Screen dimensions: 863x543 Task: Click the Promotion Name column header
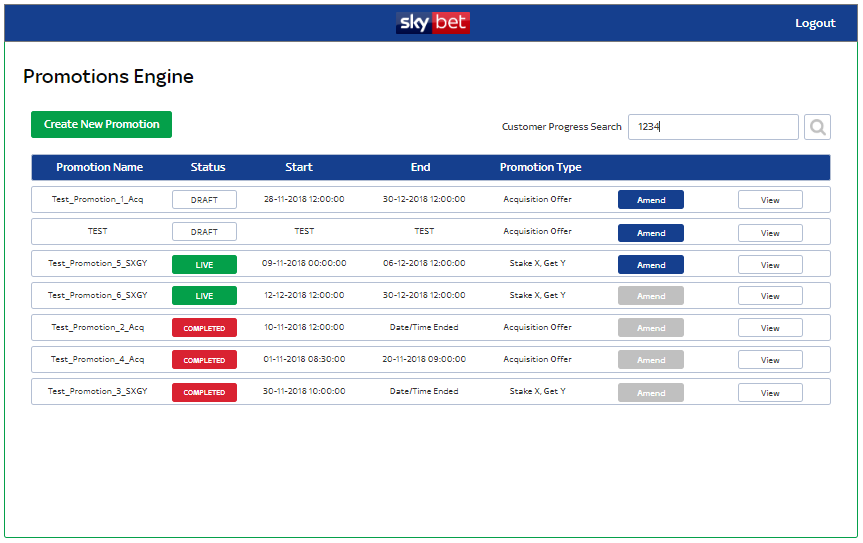pyautogui.click(x=100, y=167)
